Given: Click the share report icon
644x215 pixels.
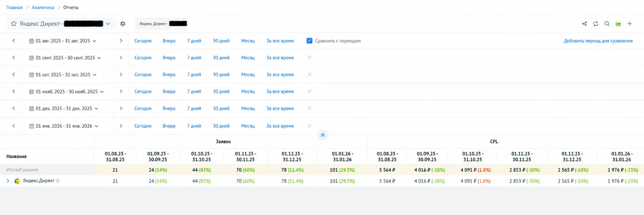Looking at the screenshot, I should tap(585, 24).
